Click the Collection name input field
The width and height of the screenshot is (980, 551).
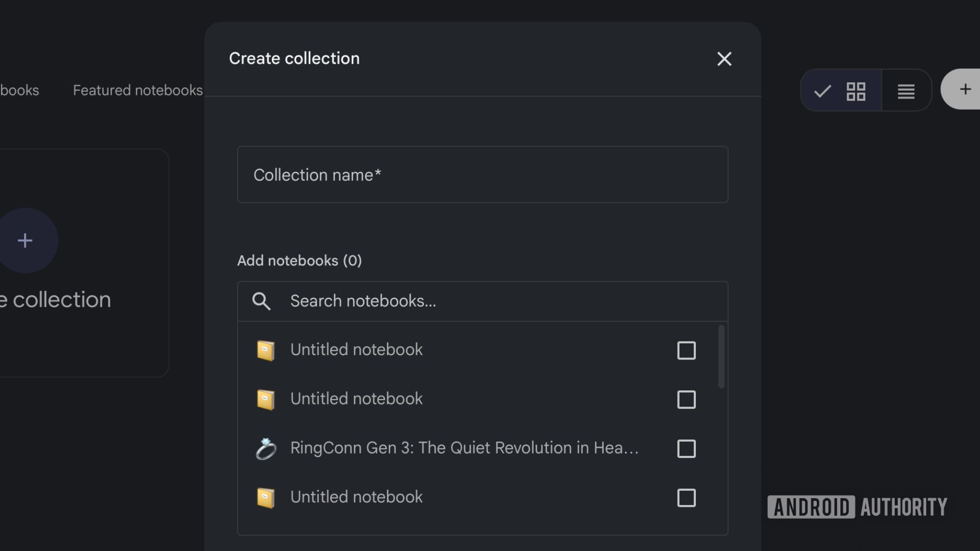[483, 174]
